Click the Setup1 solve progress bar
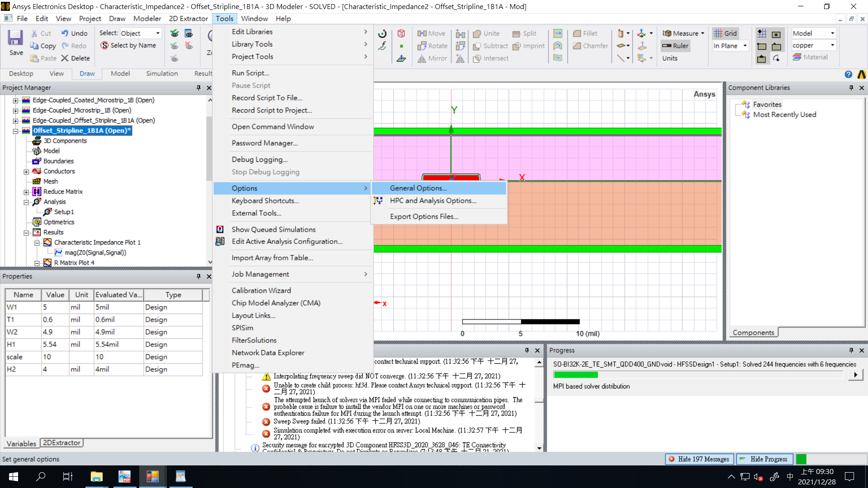The width and height of the screenshot is (868, 488). (698, 375)
